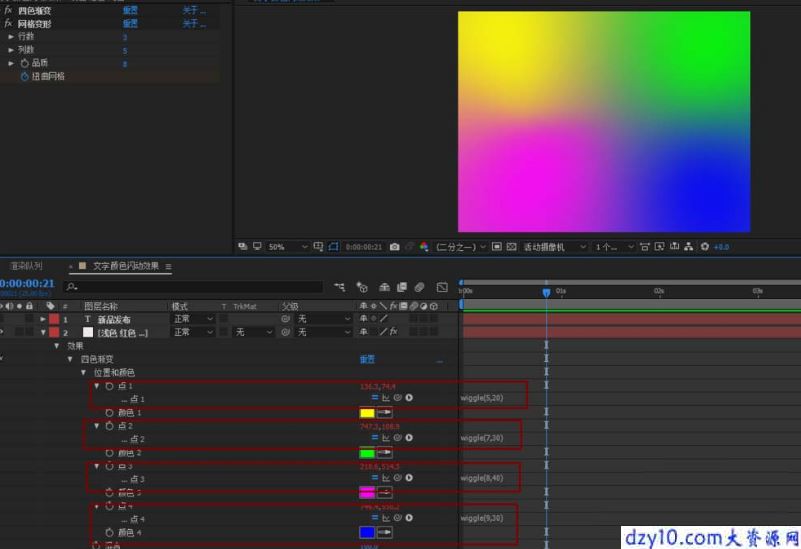Click the motion blur enable icon

419,287
